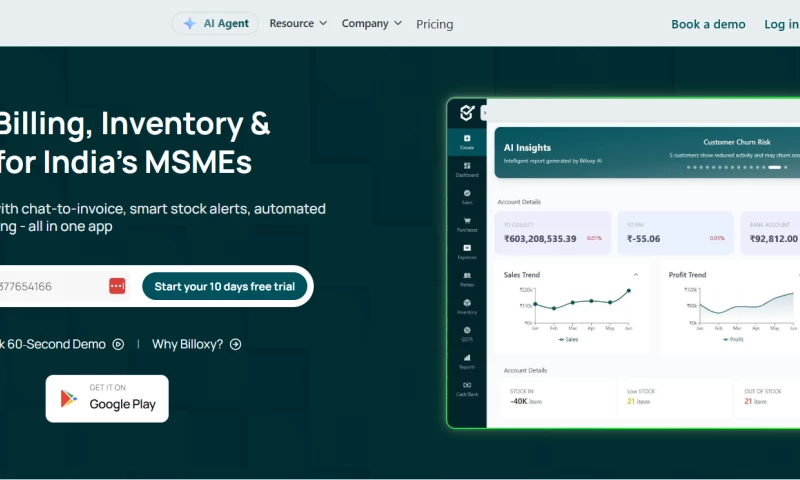Open the Reports chart icon
The width and height of the screenshot is (800, 480).
click(x=467, y=362)
